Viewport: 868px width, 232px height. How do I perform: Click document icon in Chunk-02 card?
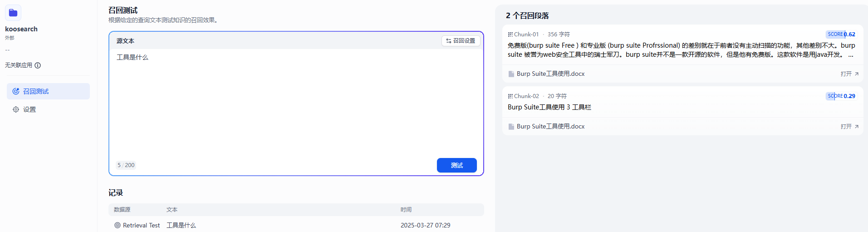click(x=511, y=127)
